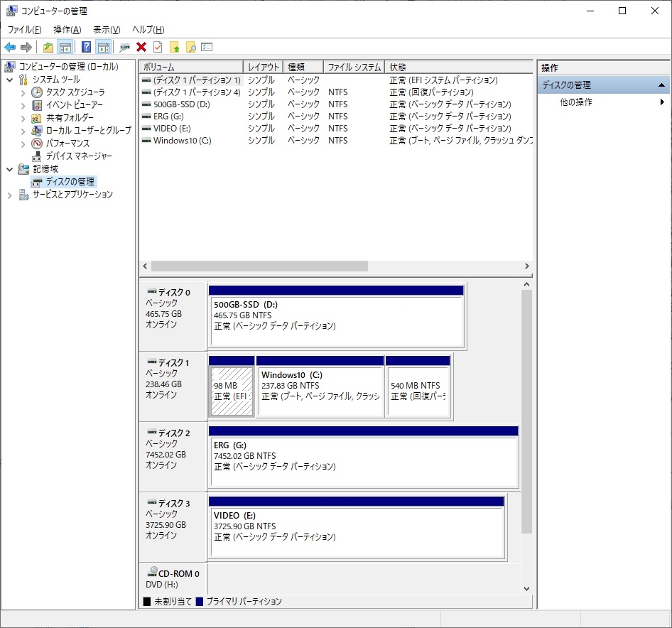Select the 500GB-SSD (D:) volume row
Screen dimensions: 672x628
tap(336, 104)
